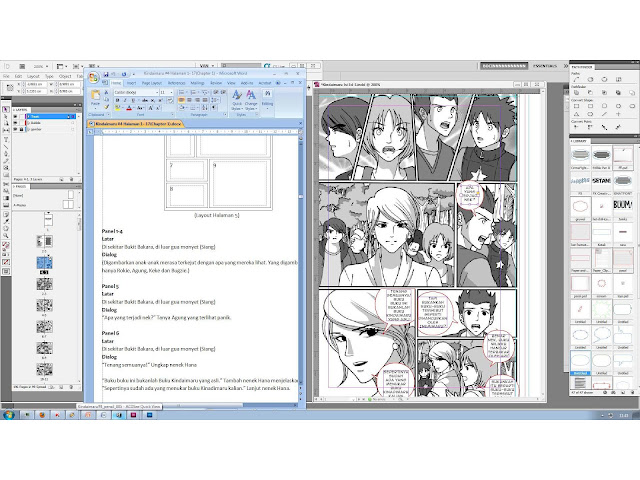Choose the Line tool in InDesign toolbox

[x=6, y=147]
